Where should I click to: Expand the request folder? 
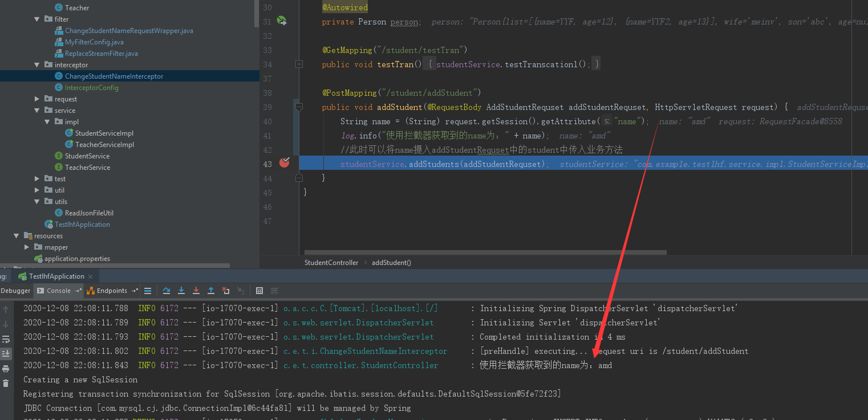[x=36, y=99]
